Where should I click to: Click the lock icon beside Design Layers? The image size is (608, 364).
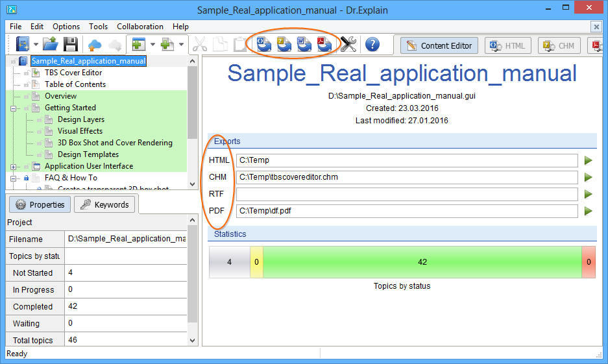pos(40,120)
